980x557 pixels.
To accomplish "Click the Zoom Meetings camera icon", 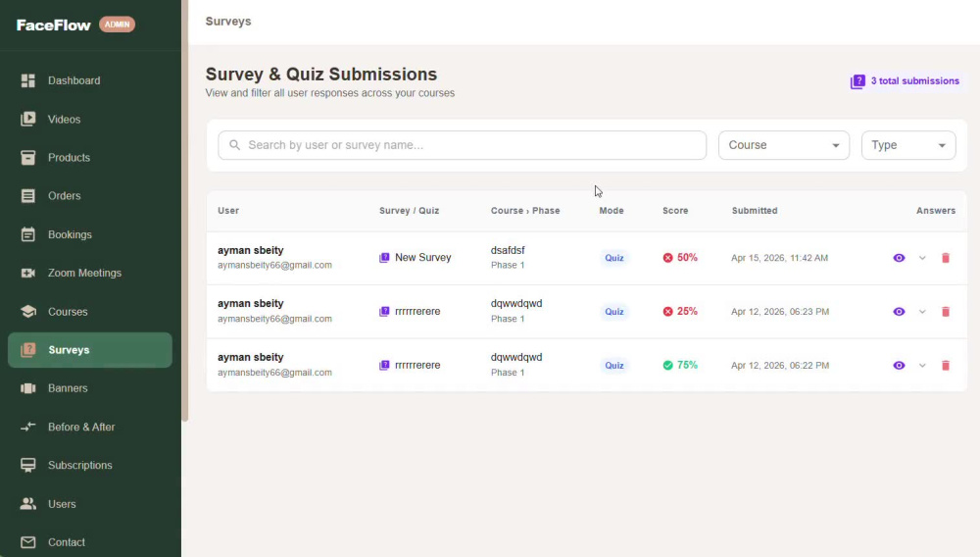I will (28, 274).
